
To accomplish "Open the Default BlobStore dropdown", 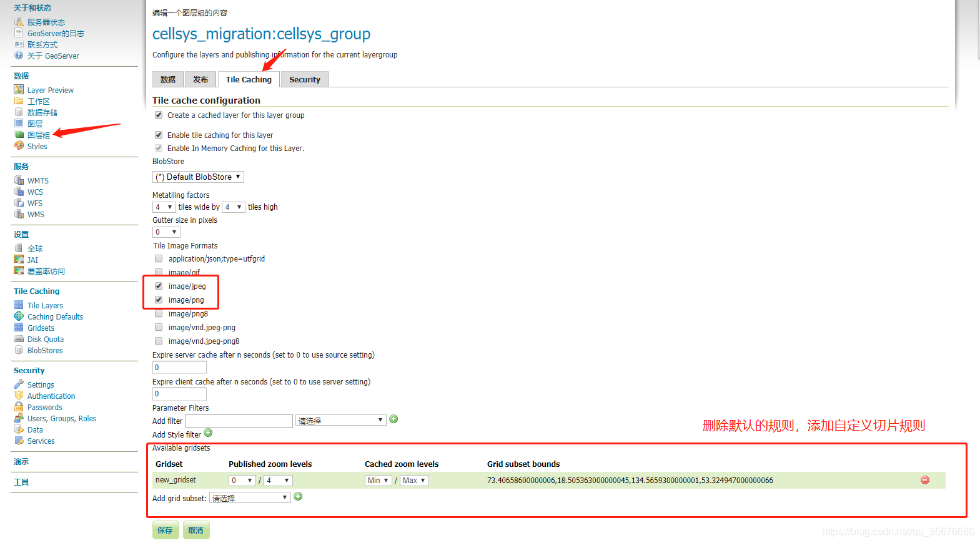I will coord(198,177).
